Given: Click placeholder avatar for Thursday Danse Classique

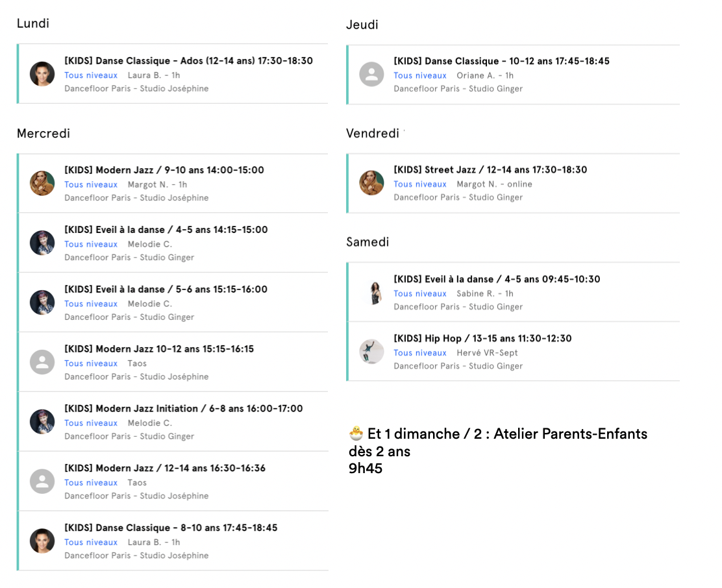Looking at the screenshot, I should click(371, 74).
